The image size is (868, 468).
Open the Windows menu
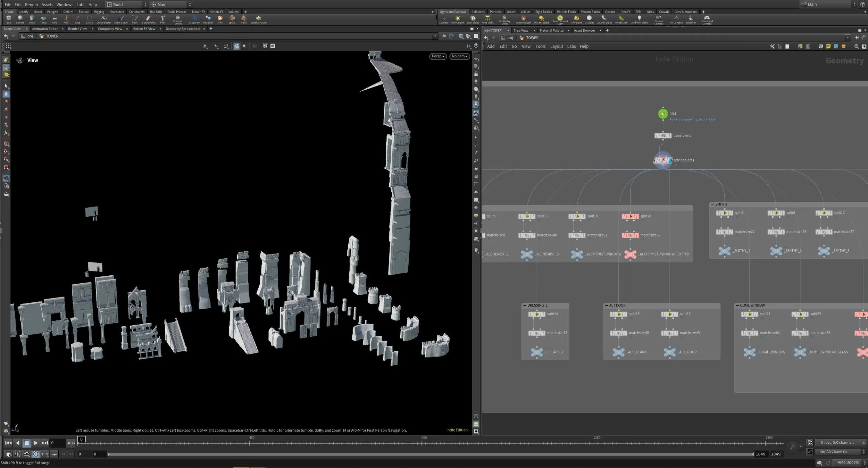click(65, 5)
